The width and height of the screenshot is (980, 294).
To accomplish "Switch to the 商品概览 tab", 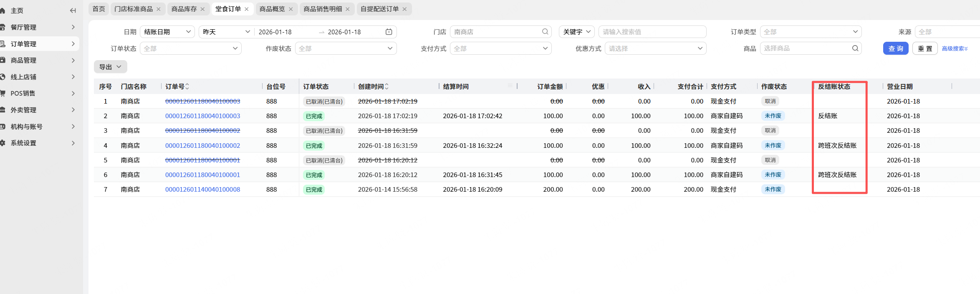I will 272,9.
